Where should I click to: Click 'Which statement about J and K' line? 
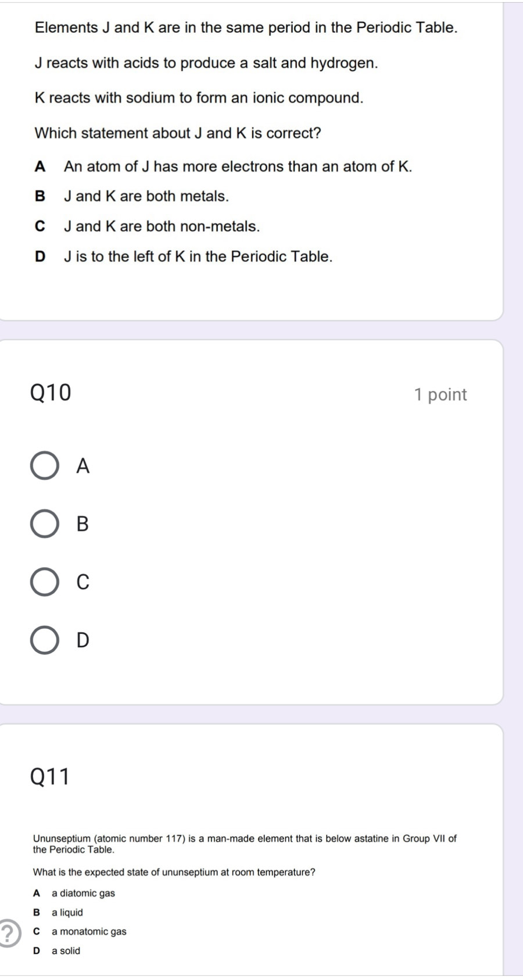coord(178,133)
